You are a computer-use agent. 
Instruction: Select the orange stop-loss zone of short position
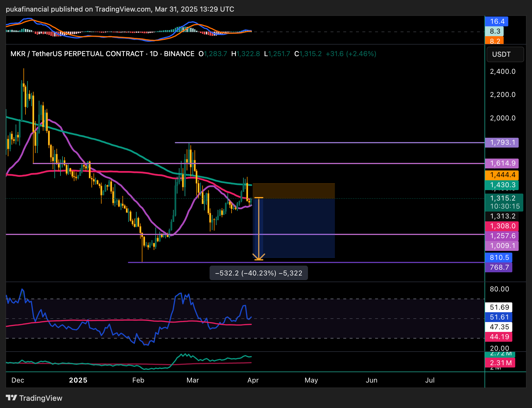pos(293,191)
